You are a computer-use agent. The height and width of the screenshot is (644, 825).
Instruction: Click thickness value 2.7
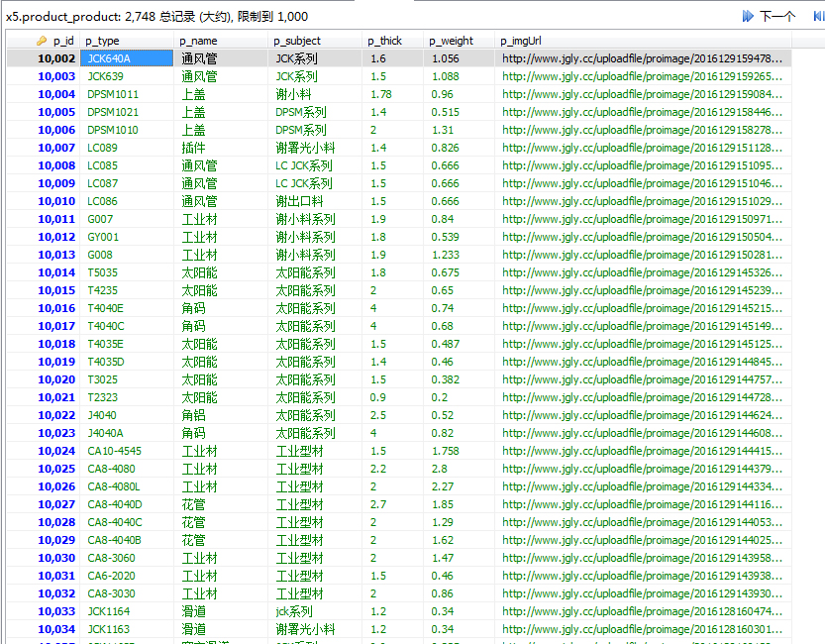[392, 504]
